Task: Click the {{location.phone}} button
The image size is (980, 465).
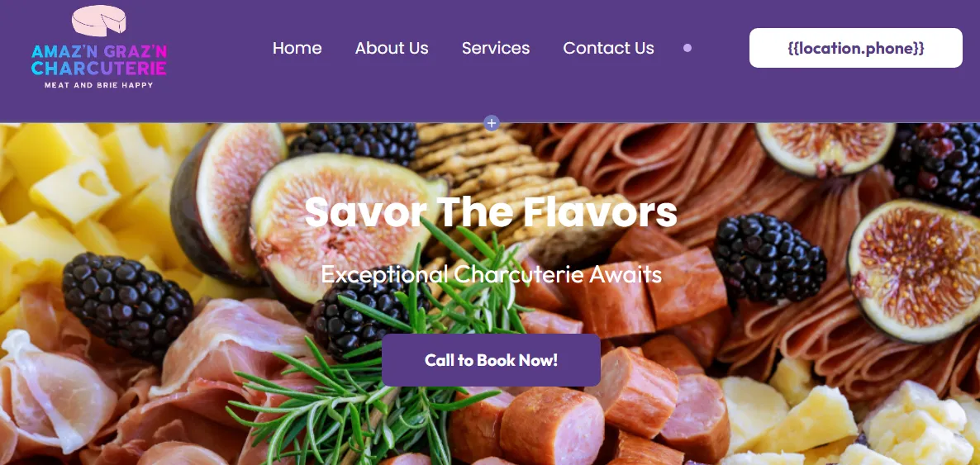Action: point(855,48)
